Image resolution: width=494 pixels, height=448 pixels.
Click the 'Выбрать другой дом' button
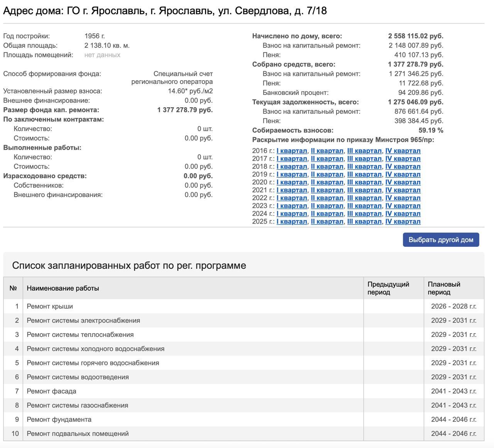pyautogui.click(x=441, y=240)
